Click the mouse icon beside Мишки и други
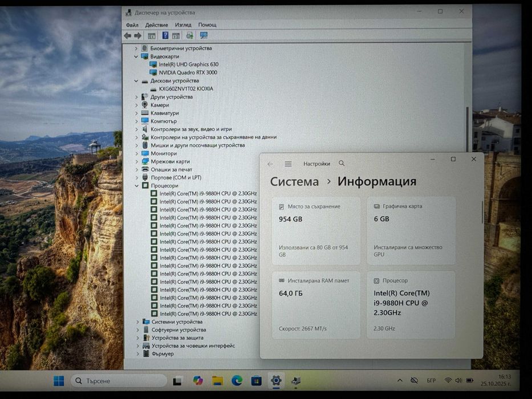 tap(145, 145)
